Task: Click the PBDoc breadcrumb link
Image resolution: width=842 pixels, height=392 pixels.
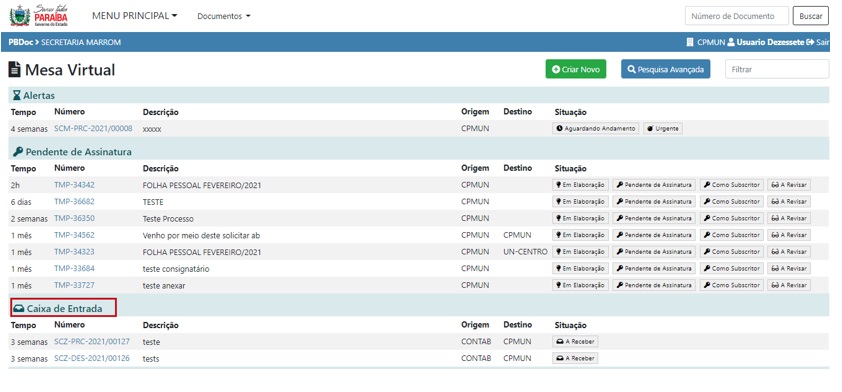Action: tap(20, 42)
